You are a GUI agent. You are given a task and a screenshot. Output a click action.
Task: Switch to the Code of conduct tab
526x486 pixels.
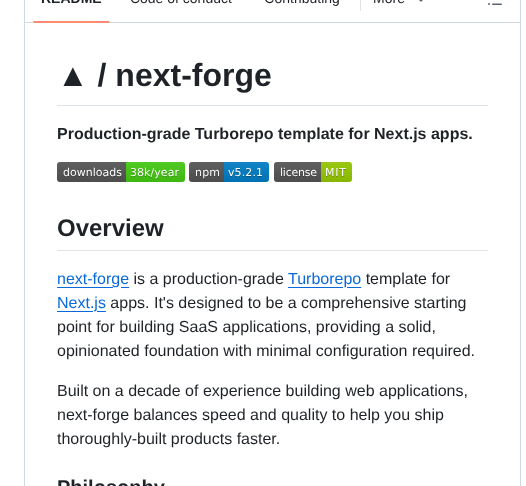click(181, 3)
